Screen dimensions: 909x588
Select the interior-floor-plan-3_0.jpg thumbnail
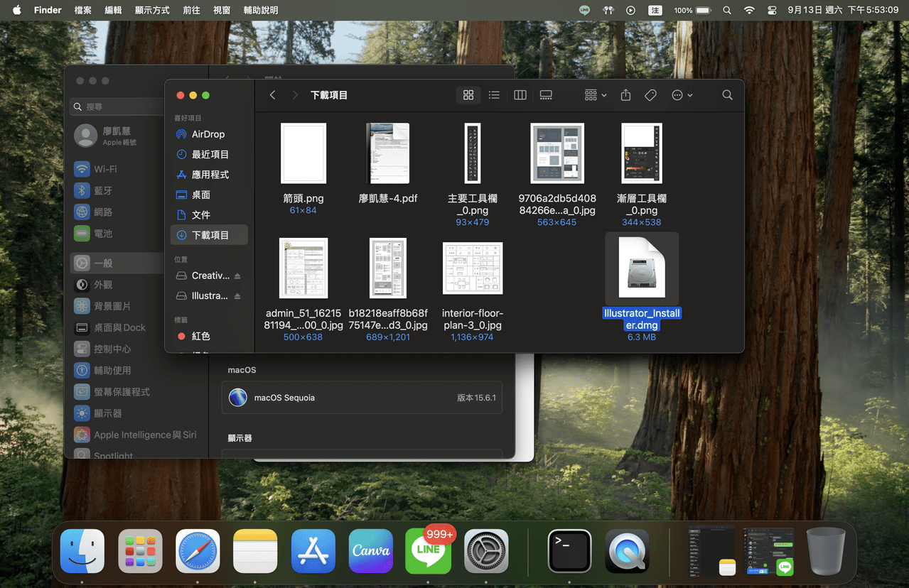point(473,268)
